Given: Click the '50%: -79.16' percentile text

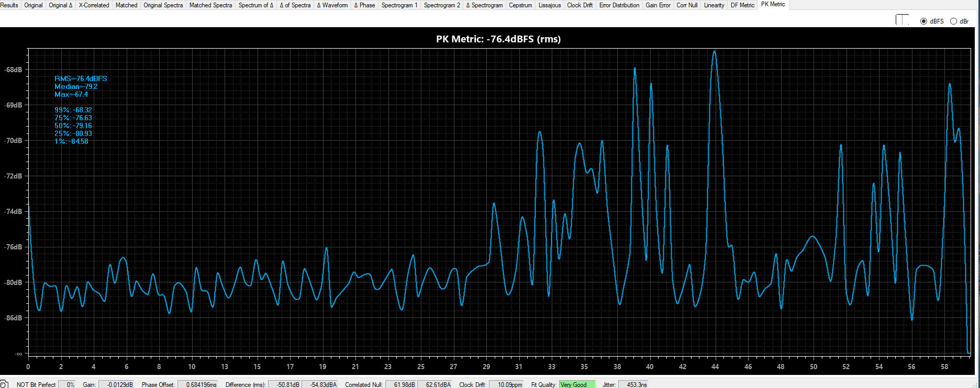Looking at the screenshot, I should click(73, 125).
